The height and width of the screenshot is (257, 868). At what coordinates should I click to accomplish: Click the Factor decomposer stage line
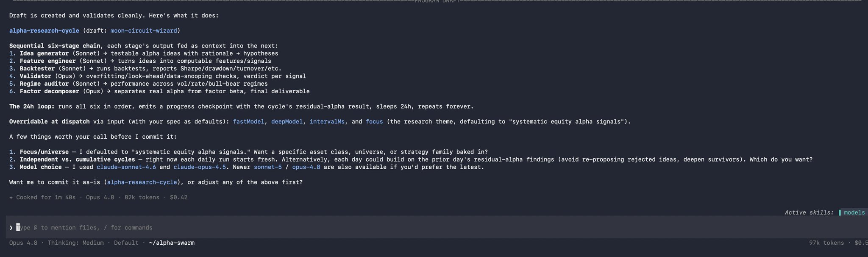pos(159,92)
